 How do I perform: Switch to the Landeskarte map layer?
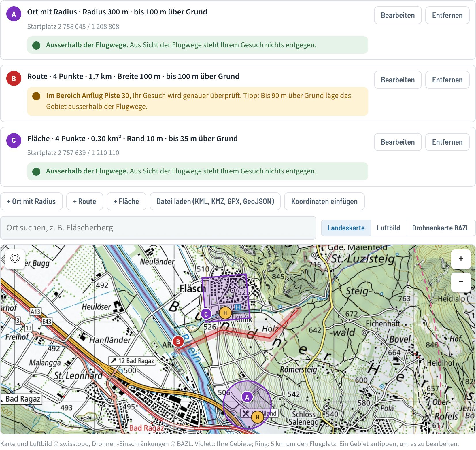click(x=346, y=228)
